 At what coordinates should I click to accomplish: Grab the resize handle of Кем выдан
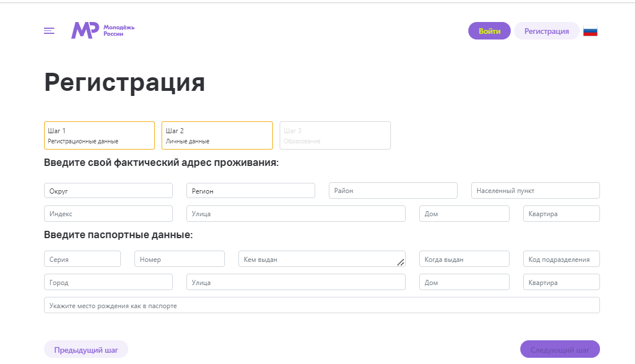(401, 262)
